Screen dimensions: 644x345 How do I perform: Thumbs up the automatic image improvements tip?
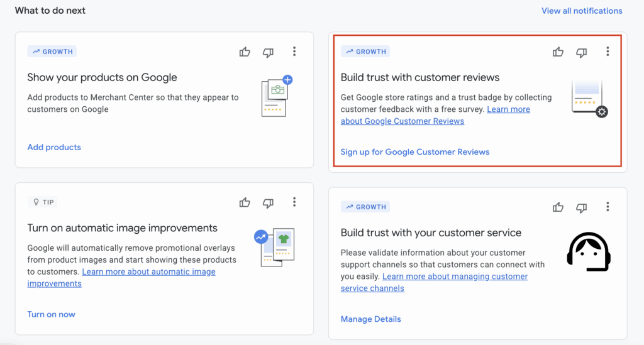coord(245,202)
